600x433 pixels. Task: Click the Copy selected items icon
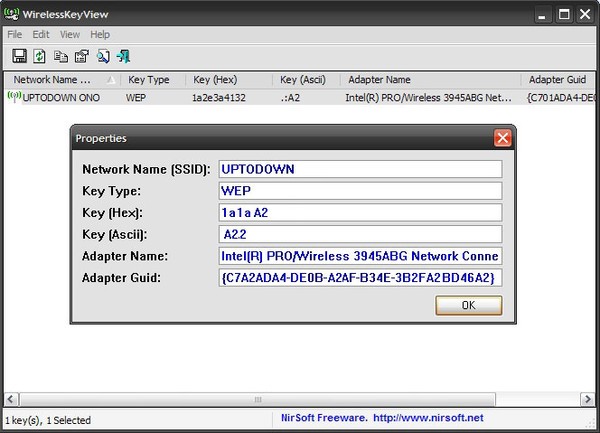[x=61, y=56]
